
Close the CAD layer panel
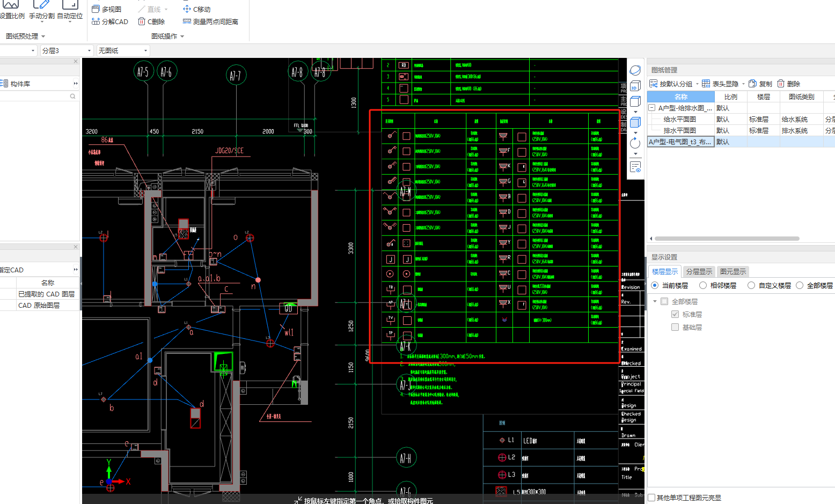pyautogui.click(x=76, y=247)
